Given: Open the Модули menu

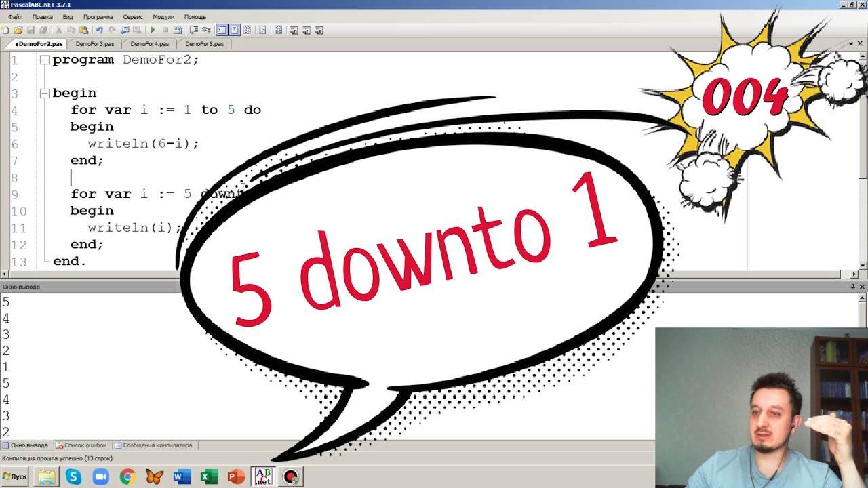Looking at the screenshot, I should click(x=163, y=16).
